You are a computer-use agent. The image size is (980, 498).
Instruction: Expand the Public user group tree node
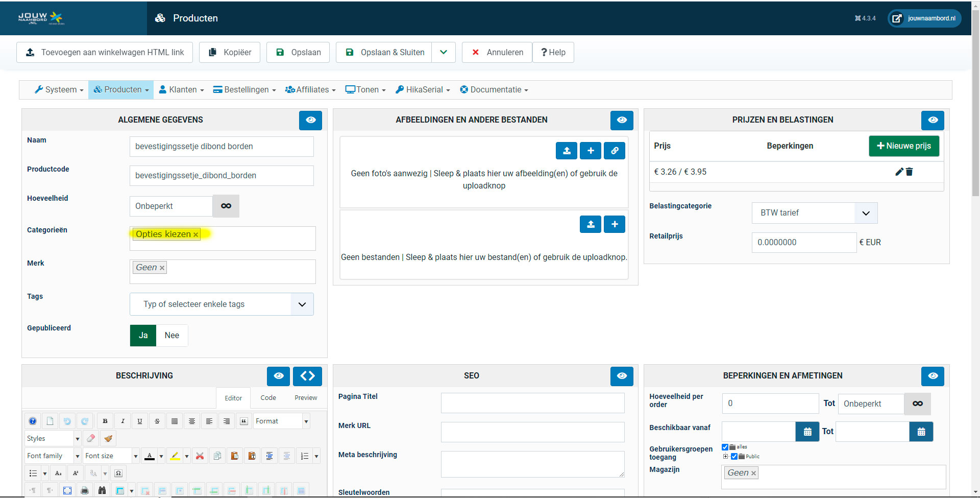[x=725, y=456]
